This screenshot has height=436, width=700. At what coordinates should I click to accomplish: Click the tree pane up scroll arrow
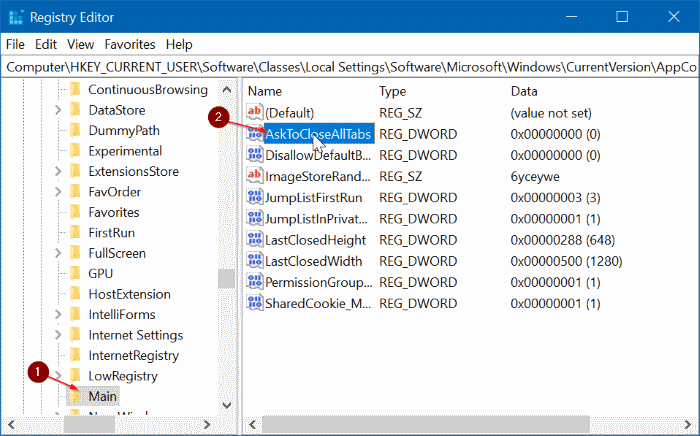227,90
